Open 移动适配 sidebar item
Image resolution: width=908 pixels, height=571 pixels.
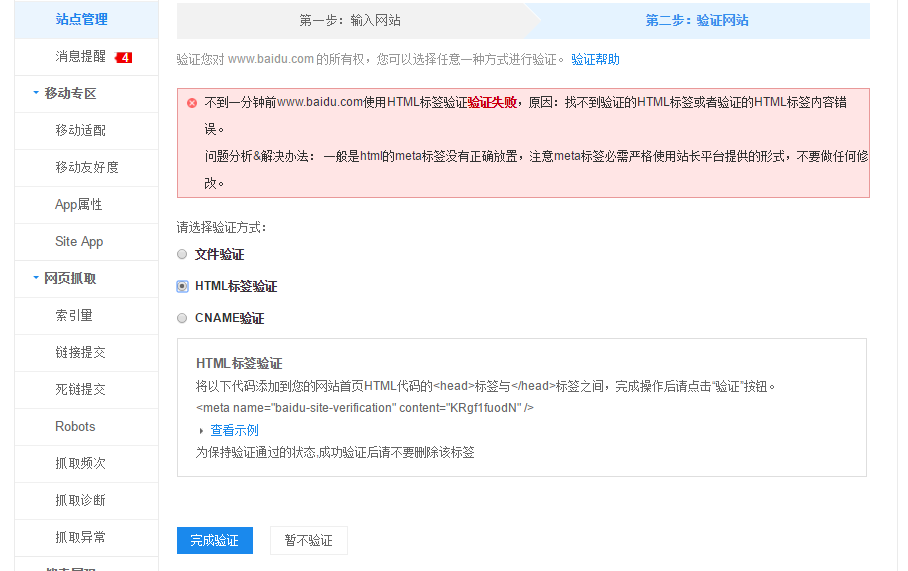coord(80,131)
